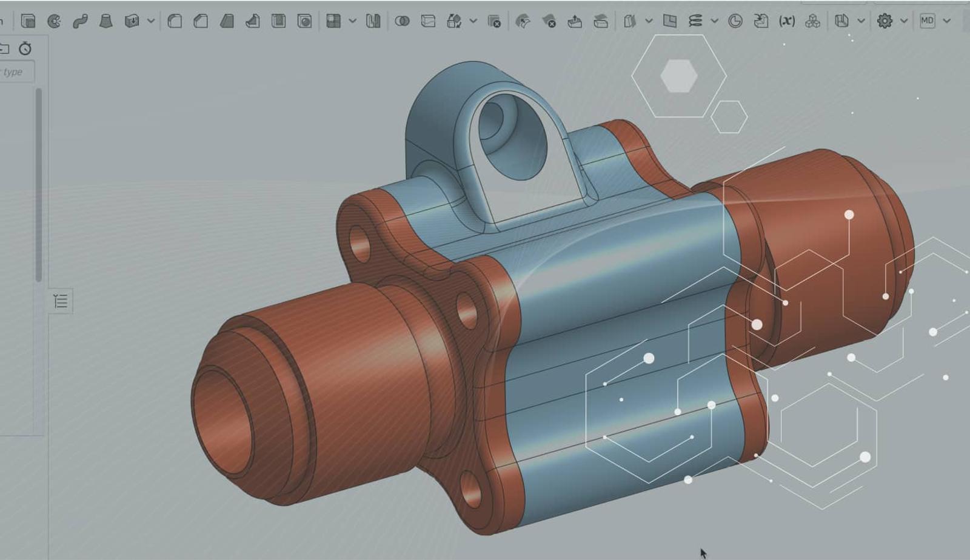Click the filter by type input field
The width and height of the screenshot is (970, 560).
coord(16,72)
